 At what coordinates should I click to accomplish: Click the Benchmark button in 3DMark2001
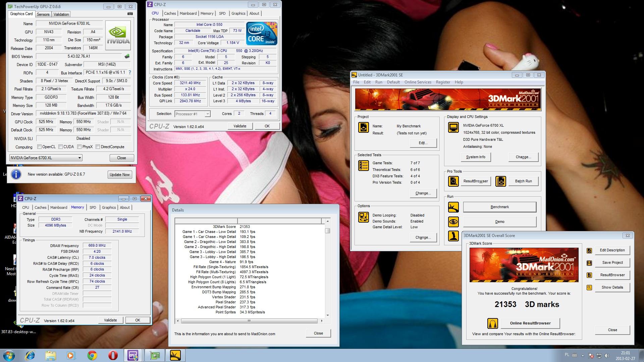click(500, 207)
